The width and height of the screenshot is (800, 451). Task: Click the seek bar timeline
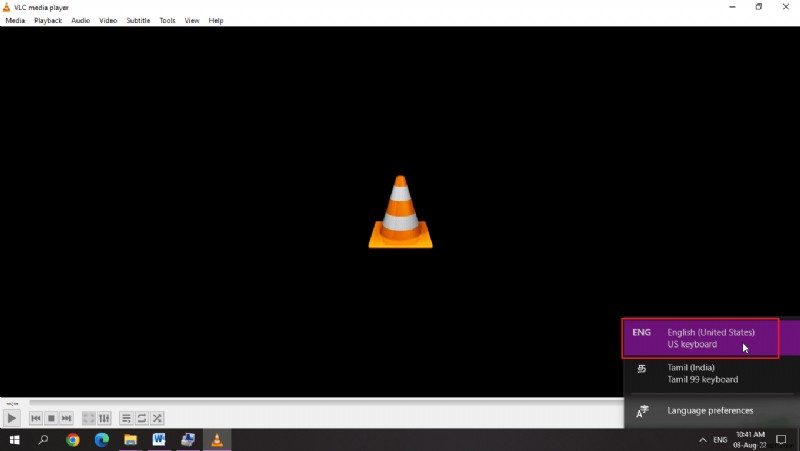(x=327, y=403)
